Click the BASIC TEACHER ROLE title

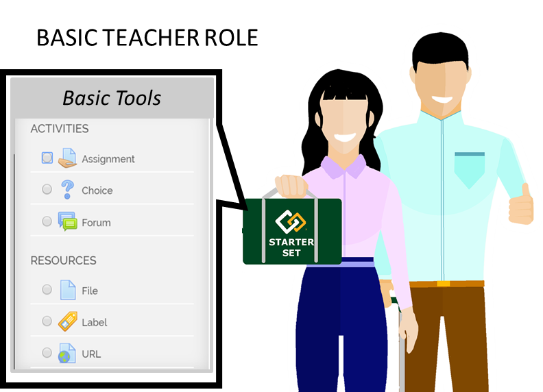coord(147,38)
